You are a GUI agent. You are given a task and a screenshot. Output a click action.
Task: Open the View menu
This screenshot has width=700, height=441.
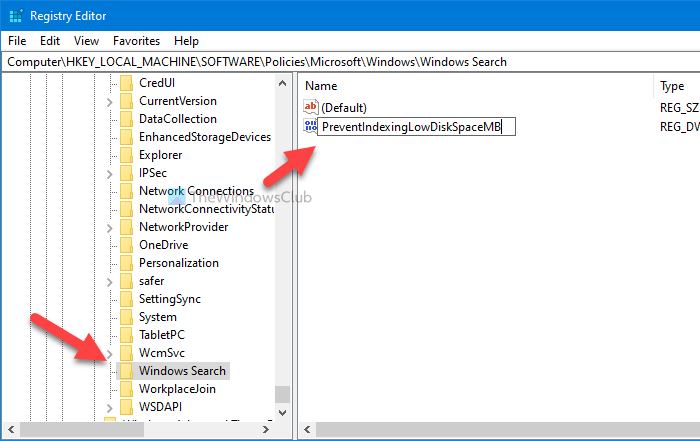86,41
